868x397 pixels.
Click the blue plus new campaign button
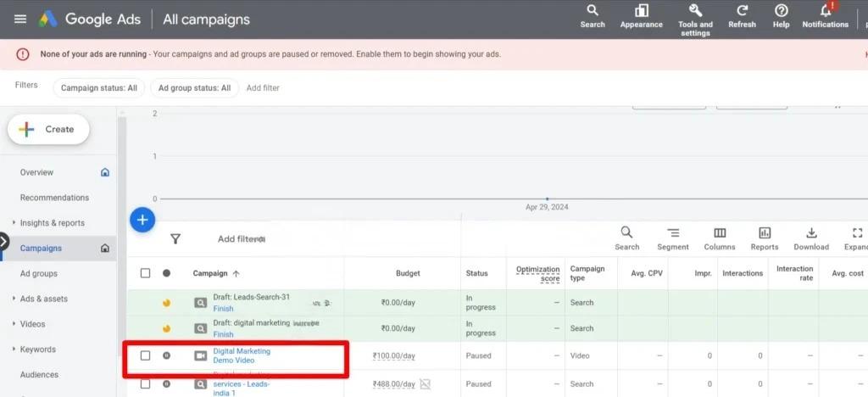pyautogui.click(x=142, y=220)
